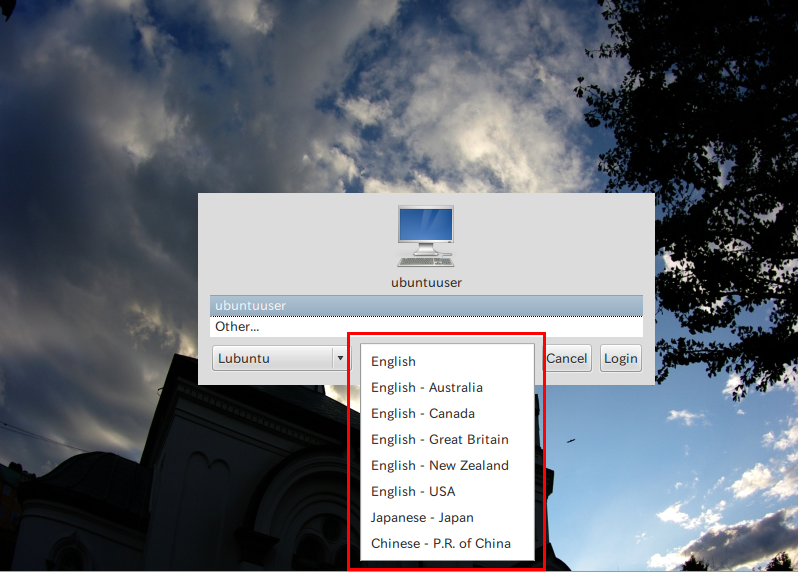The height and width of the screenshot is (572, 798).
Task: Pick English - Canada language option
Action: click(447, 413)
